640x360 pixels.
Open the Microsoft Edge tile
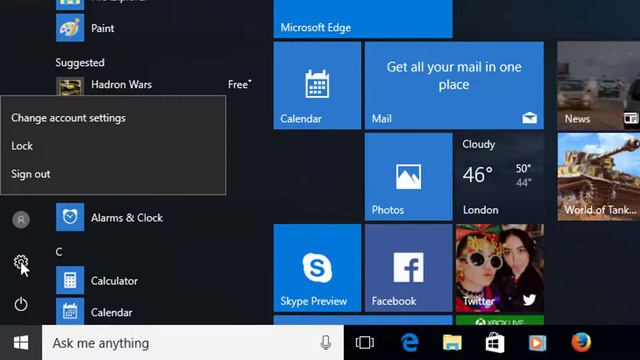[363, 19]
